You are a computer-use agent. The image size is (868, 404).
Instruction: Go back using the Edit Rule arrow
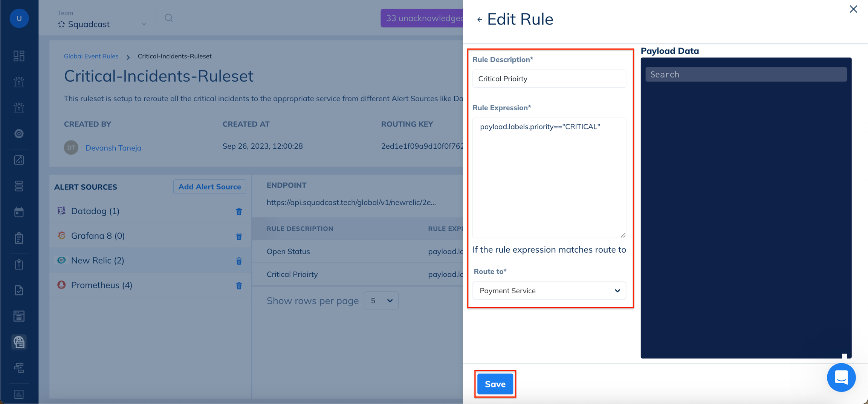tap(480, 20)
